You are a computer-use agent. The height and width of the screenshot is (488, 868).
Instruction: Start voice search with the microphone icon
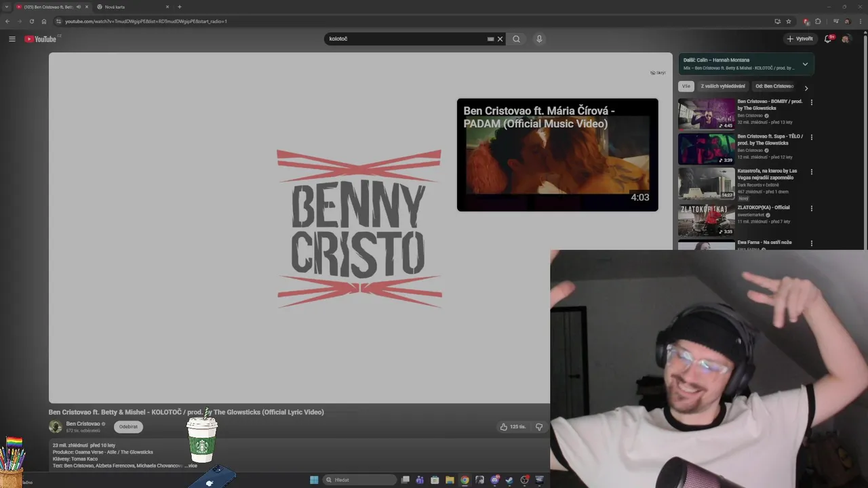click(x=539, y=39)
